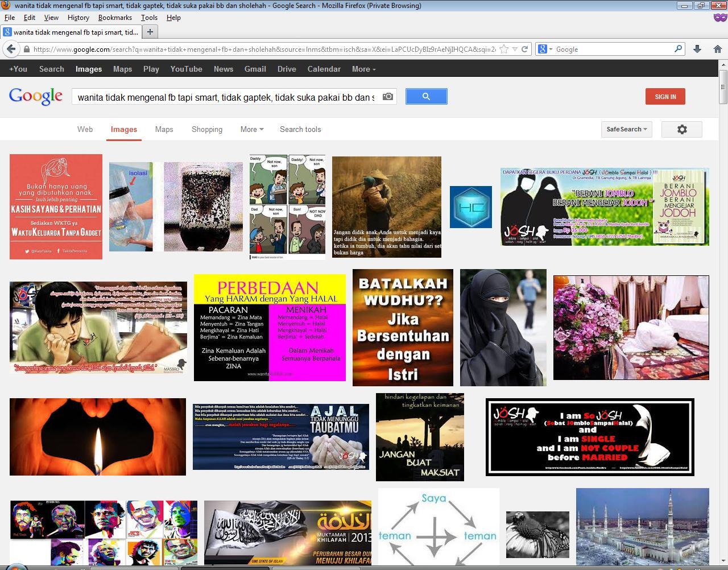Open the 'I am SINGLE' JOSH image
Screen dimensions: 728x570
[590, 437]
